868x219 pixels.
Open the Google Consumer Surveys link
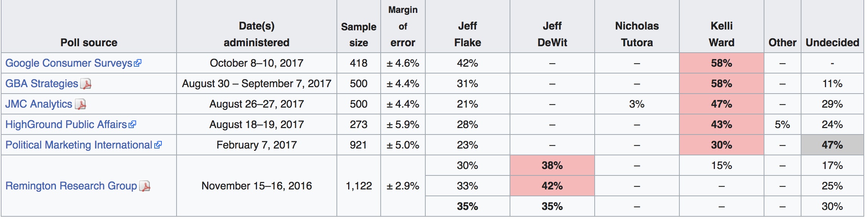point(68,63)
